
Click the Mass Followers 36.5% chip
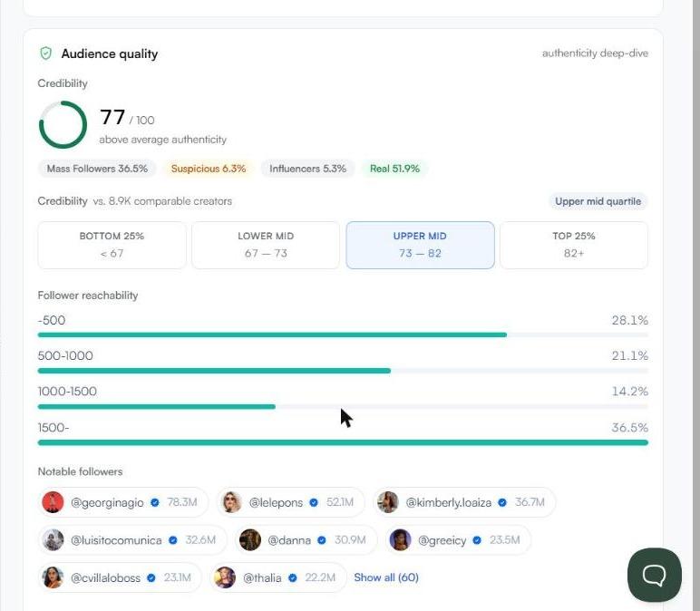coord(97,169)
